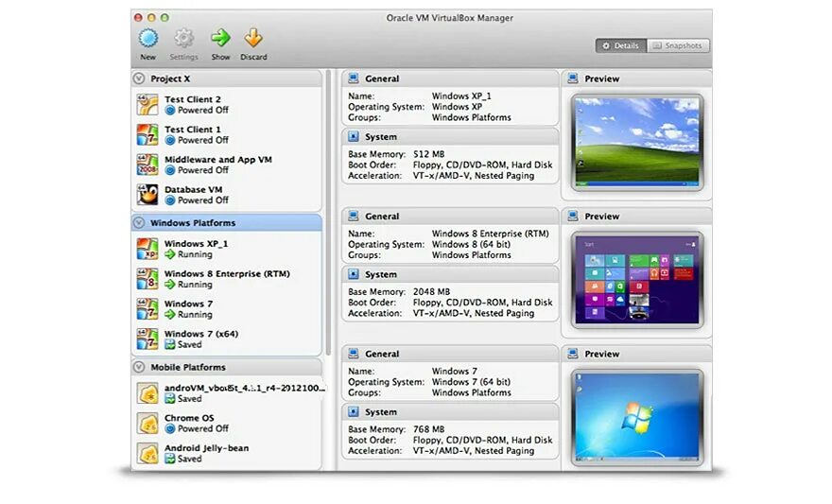
Task: Click the New button label
Action: 148,57
